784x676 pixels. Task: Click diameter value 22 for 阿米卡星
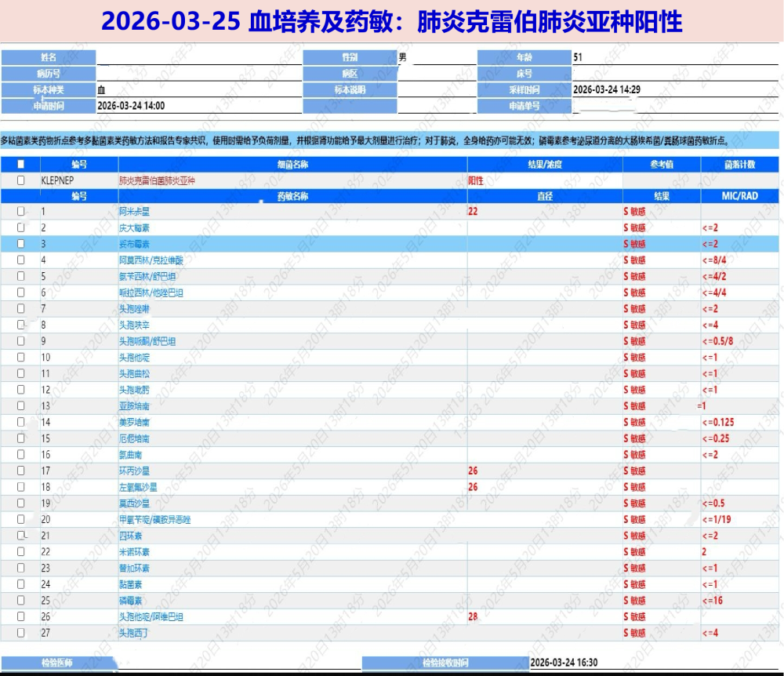pyautogui.click(x=473, y=212)
